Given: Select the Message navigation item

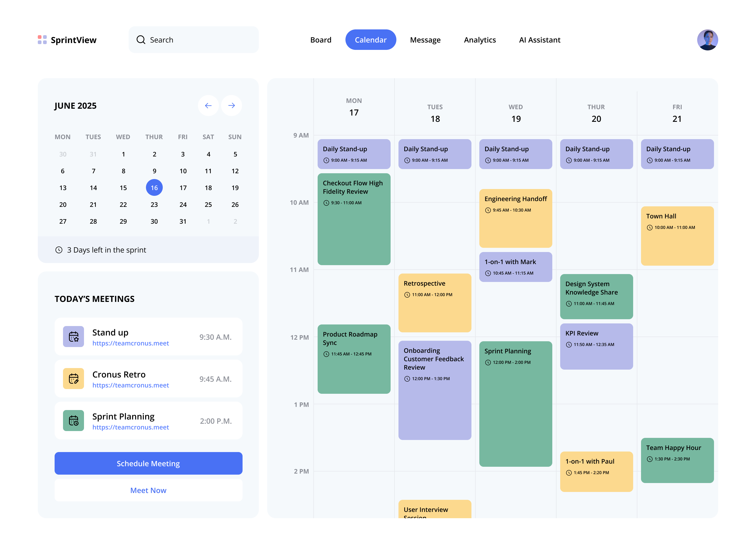Looking at the screenshot, I should (425, 40).
